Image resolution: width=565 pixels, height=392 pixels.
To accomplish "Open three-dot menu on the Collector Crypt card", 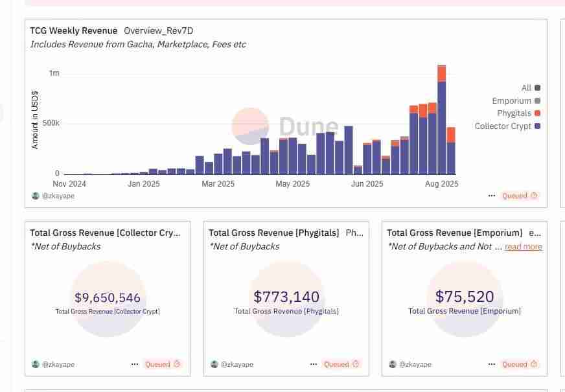I will (134, 364).
